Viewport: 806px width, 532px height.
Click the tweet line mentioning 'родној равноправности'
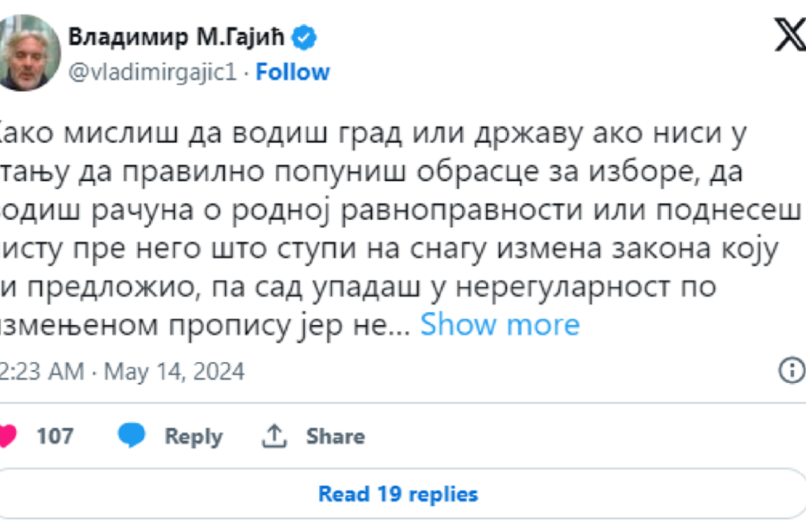pos(403,210)
